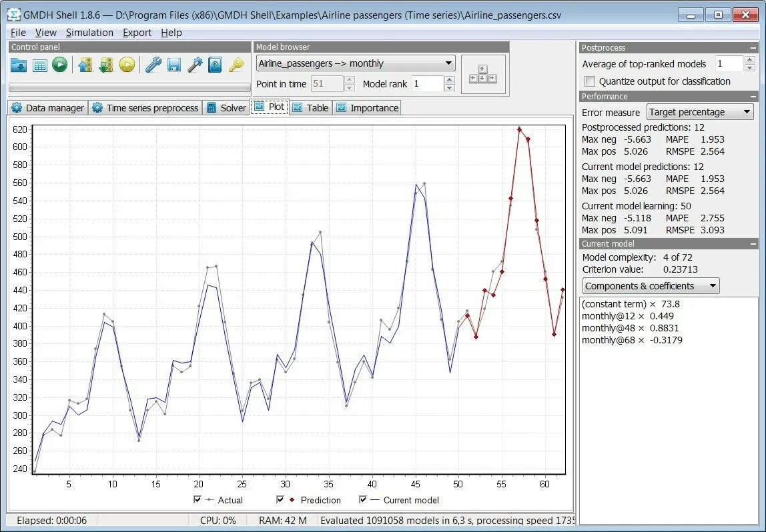
Task: Click Point in time down stepper arrow
Action: pos(349,88)
